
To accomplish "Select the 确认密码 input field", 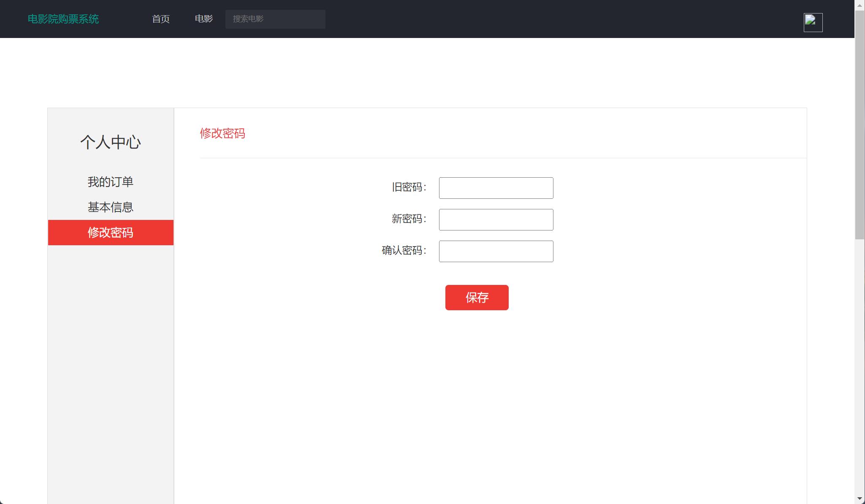I will coord(496,251).
